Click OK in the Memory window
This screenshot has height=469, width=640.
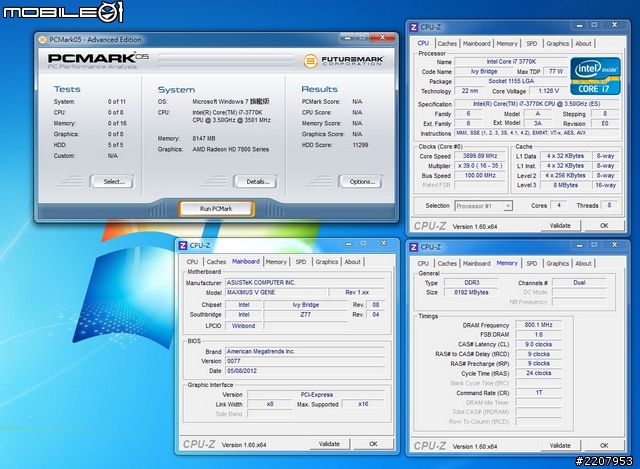(x=604, y=446)
